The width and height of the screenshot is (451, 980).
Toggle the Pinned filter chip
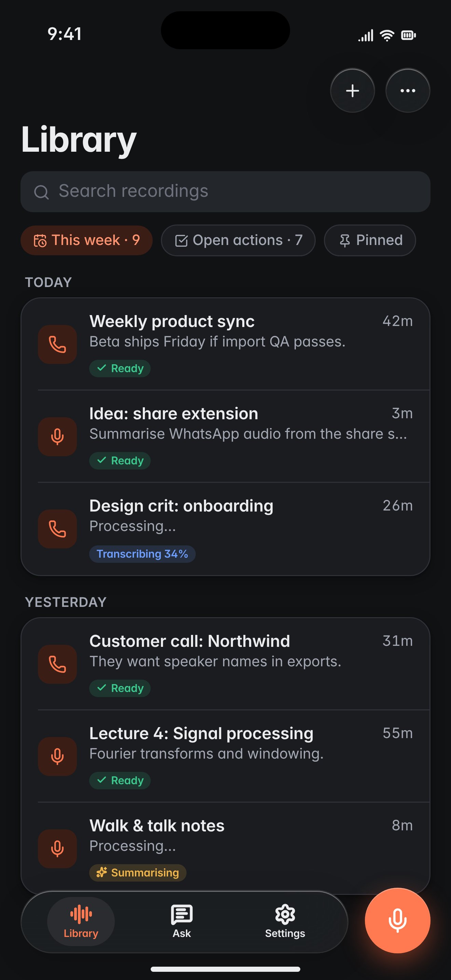pos(370,241)
